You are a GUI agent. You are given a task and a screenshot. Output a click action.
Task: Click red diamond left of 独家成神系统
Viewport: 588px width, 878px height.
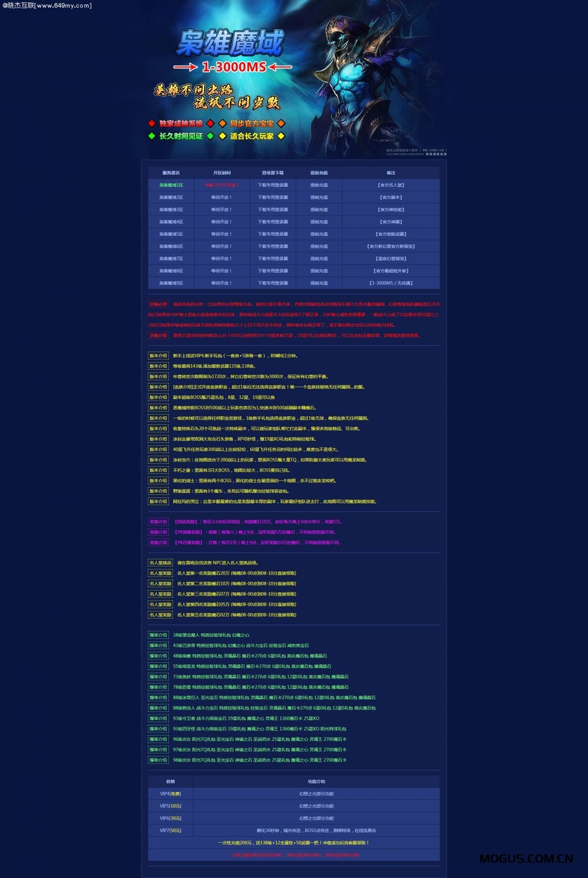click(x=152, y=124)
